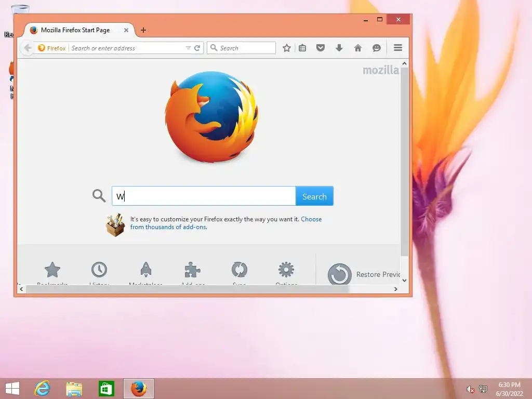Open the add-ons link "Choose from thousands"
The height and width of the screenshot is (399, 532).
pos(226,223)
